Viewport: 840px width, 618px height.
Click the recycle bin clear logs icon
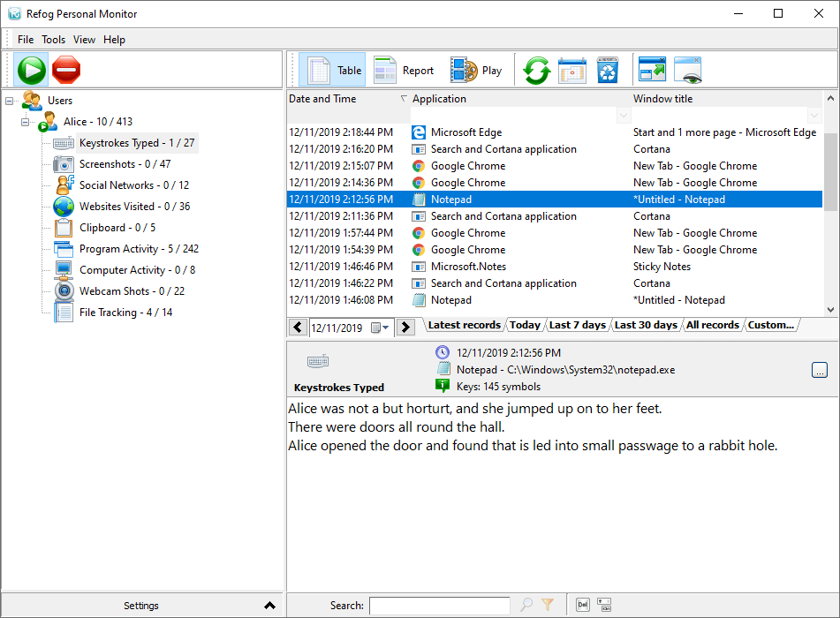(x=608, y=70)
